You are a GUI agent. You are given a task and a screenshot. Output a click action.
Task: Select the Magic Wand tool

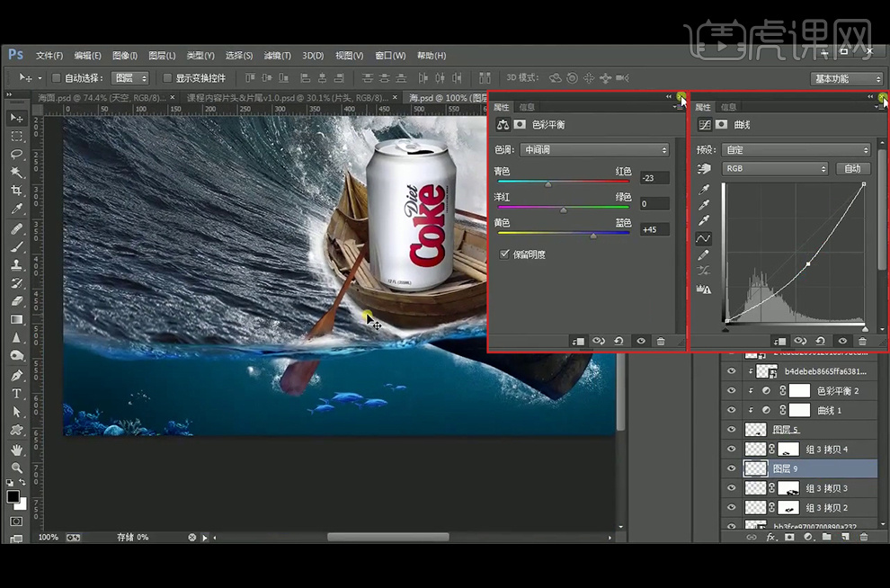tap(16, 172)
